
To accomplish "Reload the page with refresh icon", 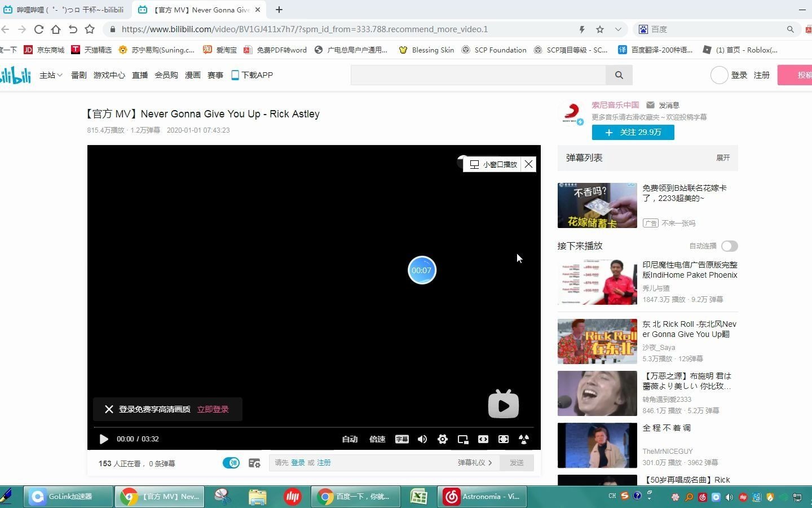I will coord(39,29).
